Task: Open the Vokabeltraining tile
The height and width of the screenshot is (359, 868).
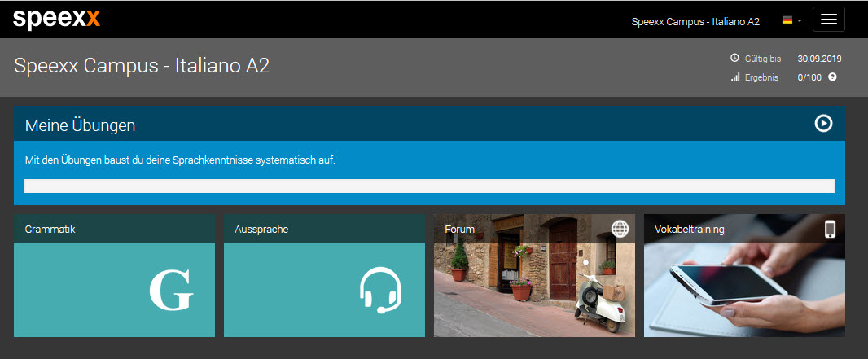Action: pos(744,275)
